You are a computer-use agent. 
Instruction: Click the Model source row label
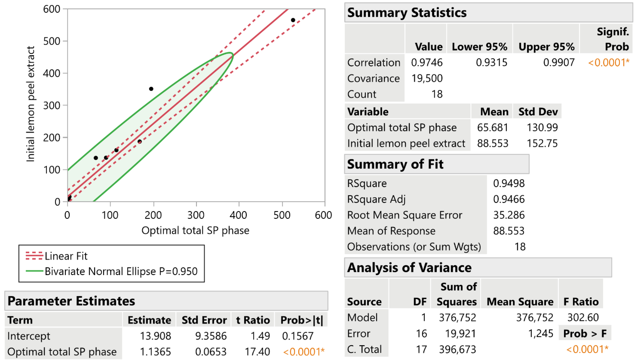362,318
